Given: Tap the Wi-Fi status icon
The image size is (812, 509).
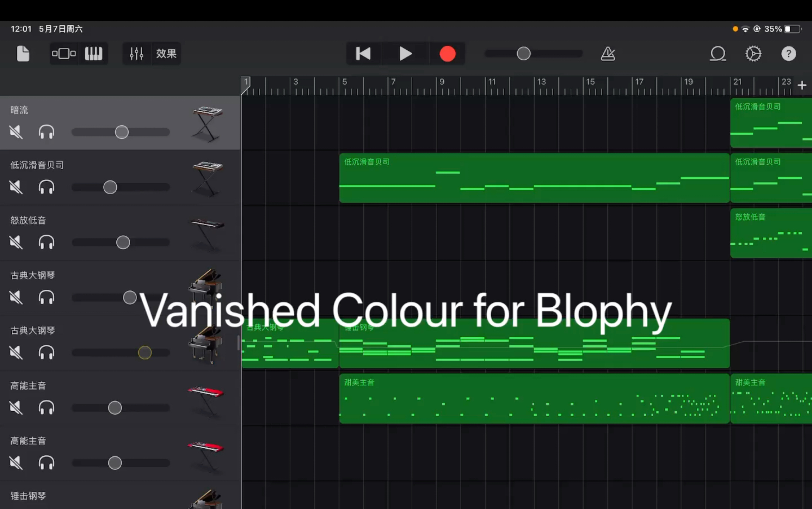Looking at the screenshot, I should coord(745,29).
